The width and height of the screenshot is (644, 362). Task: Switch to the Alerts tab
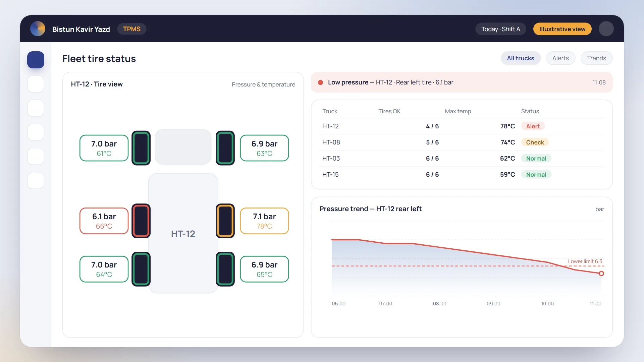coord(560,58)
